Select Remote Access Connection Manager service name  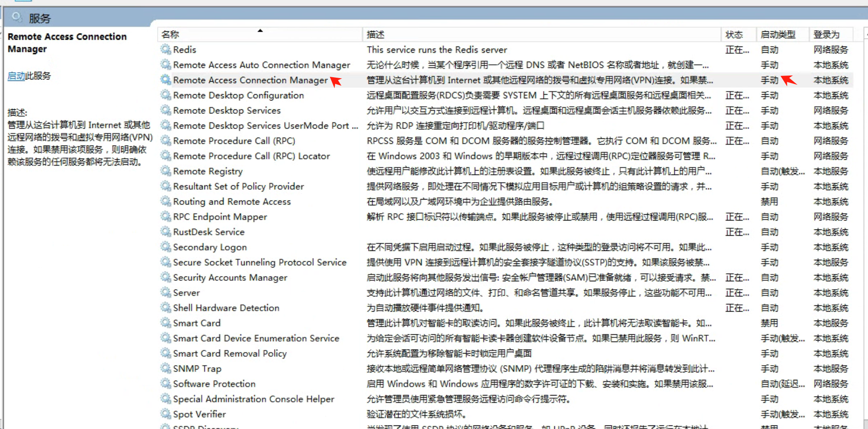tap(250, 80)
